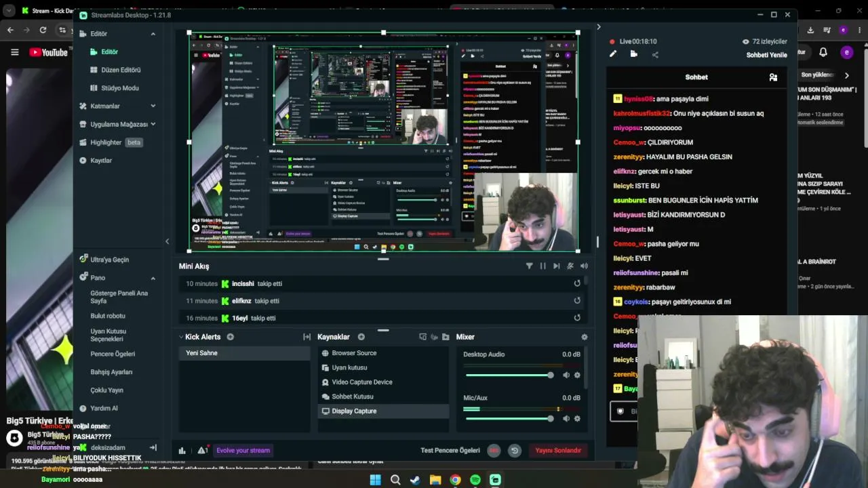This screenshot has width=868, height=488.
Task: Open Pencere Ögeleri page
Action: click(113, 354)
